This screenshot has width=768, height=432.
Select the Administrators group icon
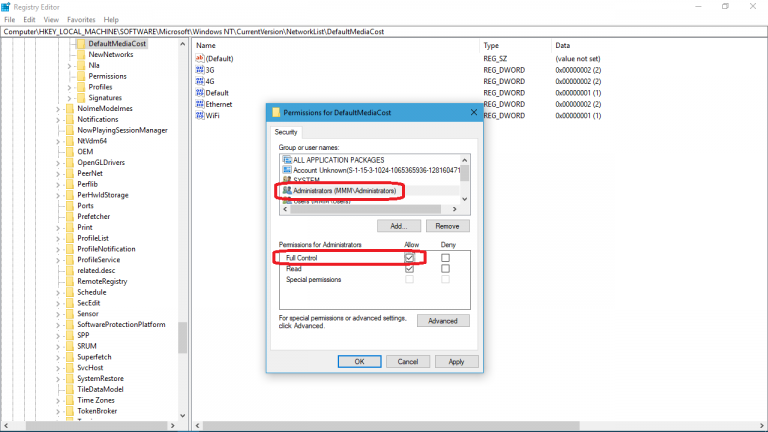[x=287, y=190]
